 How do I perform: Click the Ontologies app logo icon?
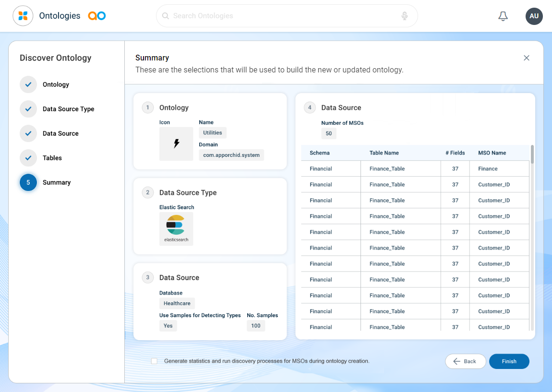pos(23,16)
